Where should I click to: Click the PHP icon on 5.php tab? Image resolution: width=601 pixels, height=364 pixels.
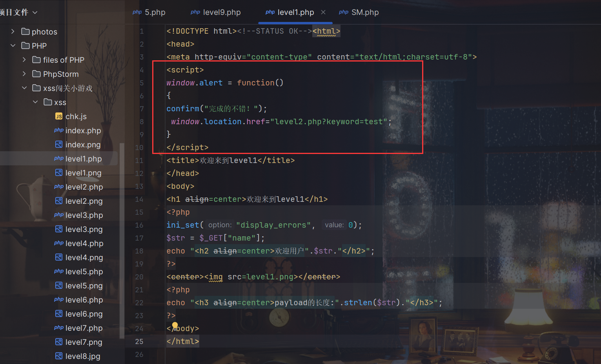click(137, 12)
